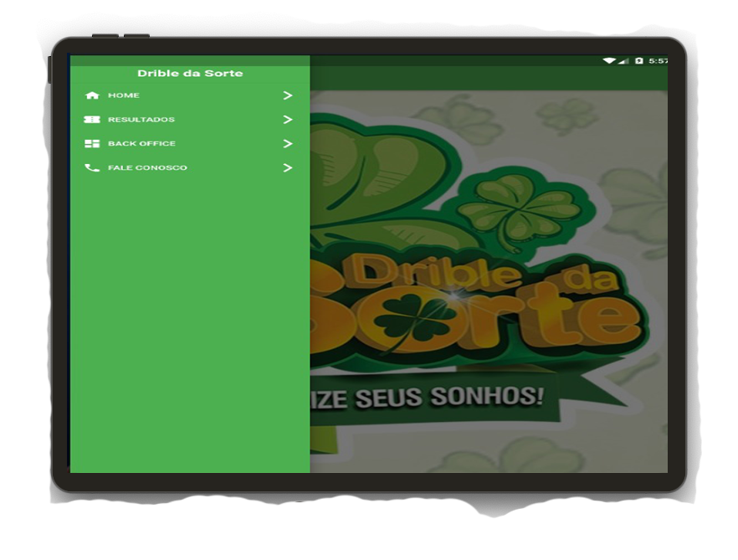Tap the battery status icon
This screenshot has width=738, height=560.
point(638,61)
